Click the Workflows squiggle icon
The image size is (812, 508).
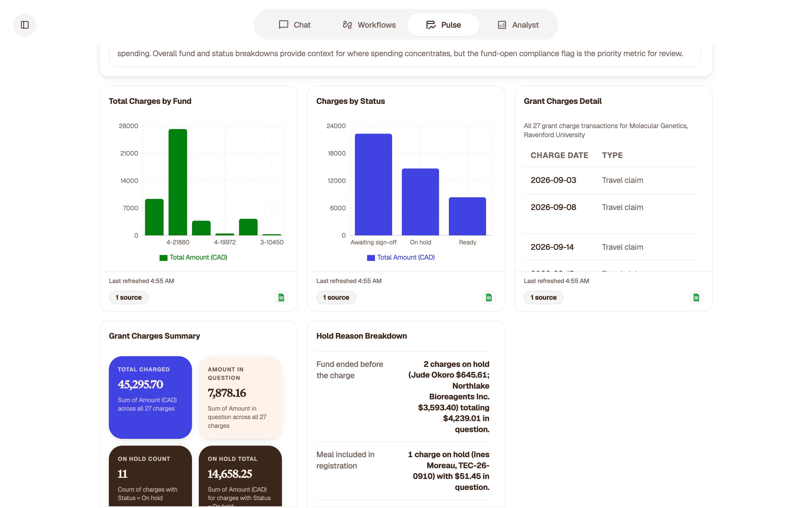[347, 25]
